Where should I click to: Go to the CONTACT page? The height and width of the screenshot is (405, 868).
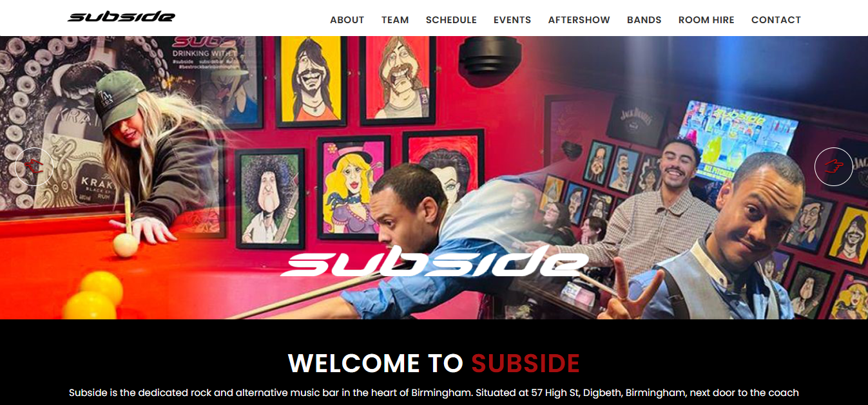click(776, 20)
